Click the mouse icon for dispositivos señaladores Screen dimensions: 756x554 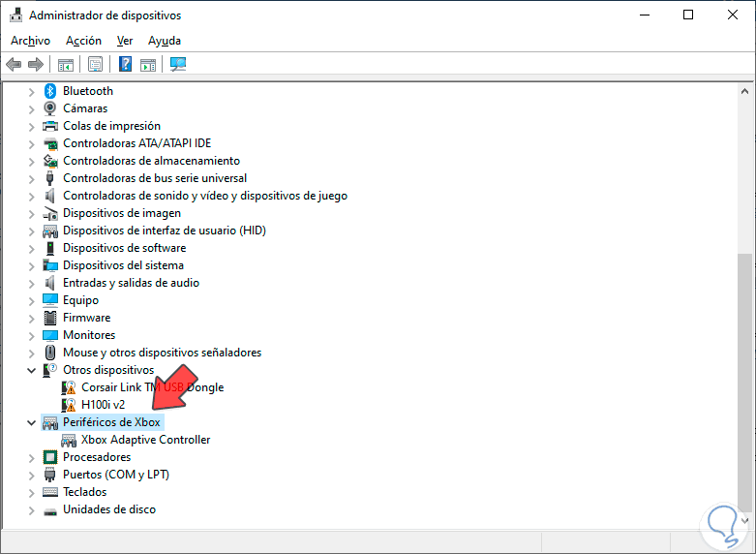[x=50, y=353]
